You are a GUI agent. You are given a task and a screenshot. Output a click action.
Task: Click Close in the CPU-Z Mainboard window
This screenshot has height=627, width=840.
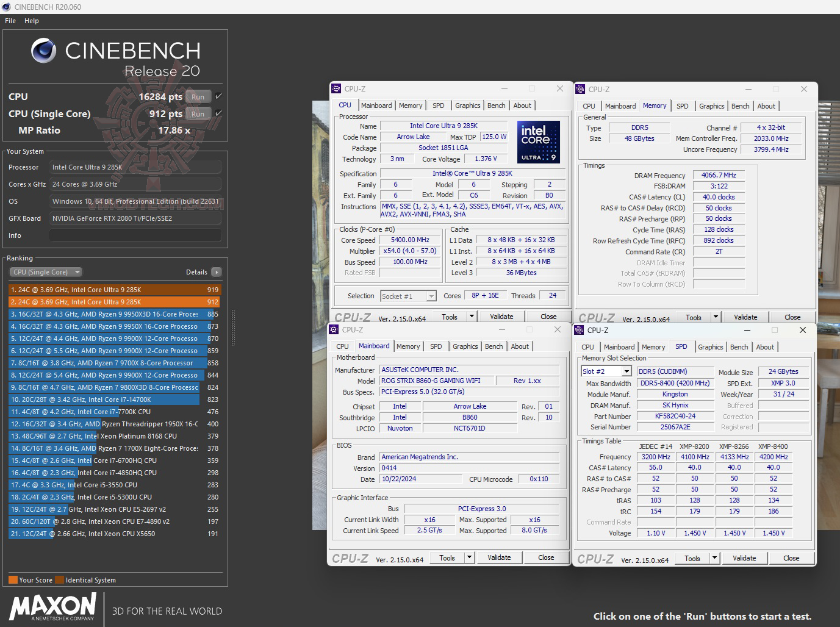[546, 557]
